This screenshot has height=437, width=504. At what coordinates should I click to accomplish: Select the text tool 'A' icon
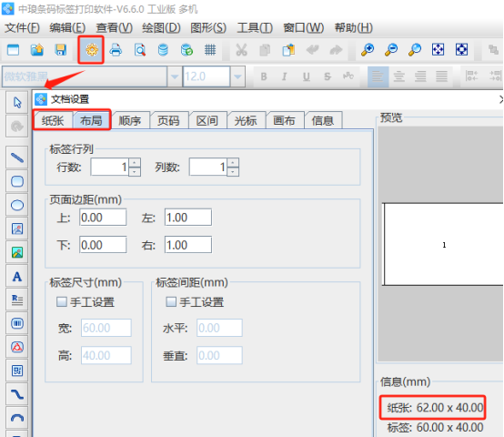pos(17,277)
